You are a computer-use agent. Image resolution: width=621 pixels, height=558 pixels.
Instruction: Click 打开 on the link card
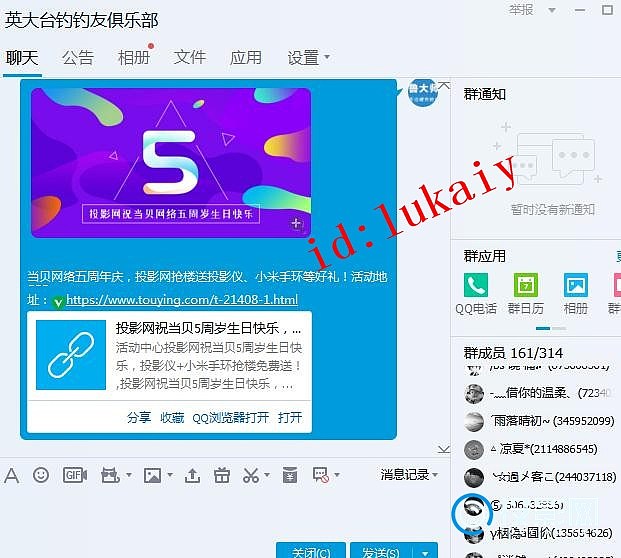[290, 417]
